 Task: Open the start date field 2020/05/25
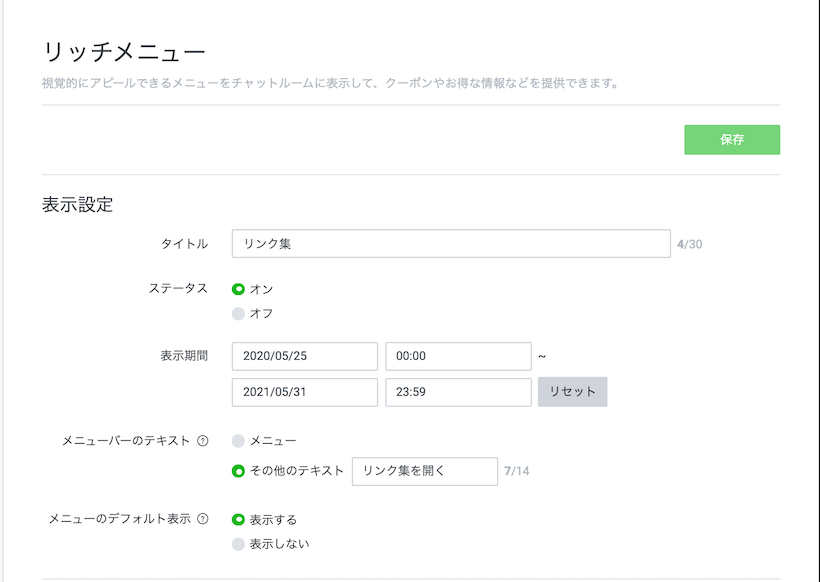click(305, 356)
